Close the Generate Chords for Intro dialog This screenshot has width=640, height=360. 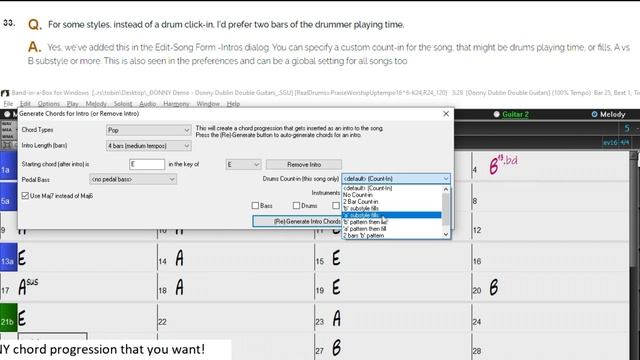pyautogui.click(x=446, y=114)
